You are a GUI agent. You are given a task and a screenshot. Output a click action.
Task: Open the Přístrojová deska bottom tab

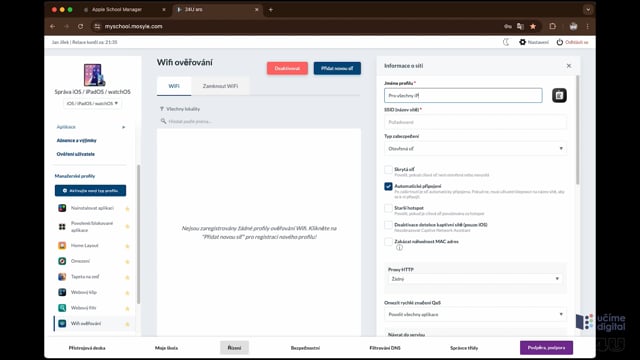[x=87, y=348]
